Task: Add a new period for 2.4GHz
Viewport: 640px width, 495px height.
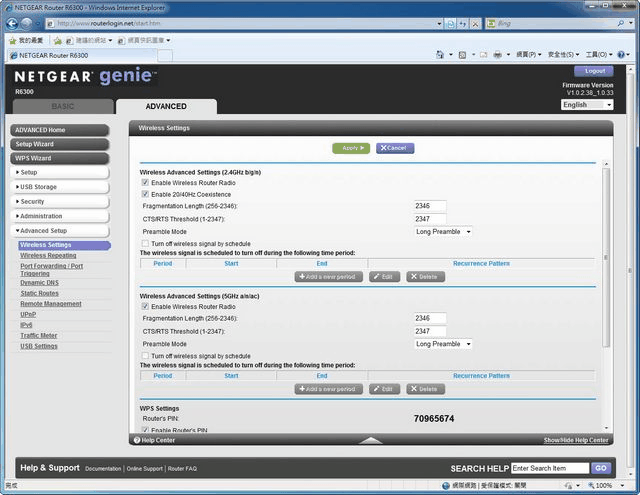Action: [x=329, y=277]
